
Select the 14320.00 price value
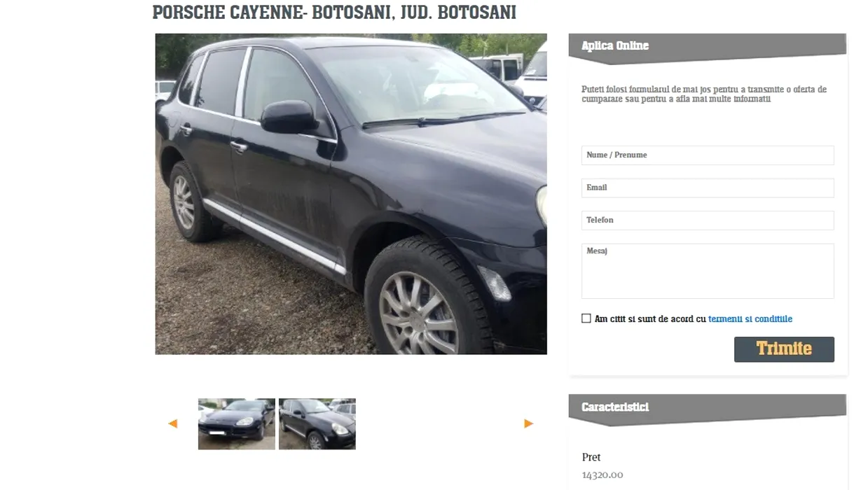click(602, 475)
